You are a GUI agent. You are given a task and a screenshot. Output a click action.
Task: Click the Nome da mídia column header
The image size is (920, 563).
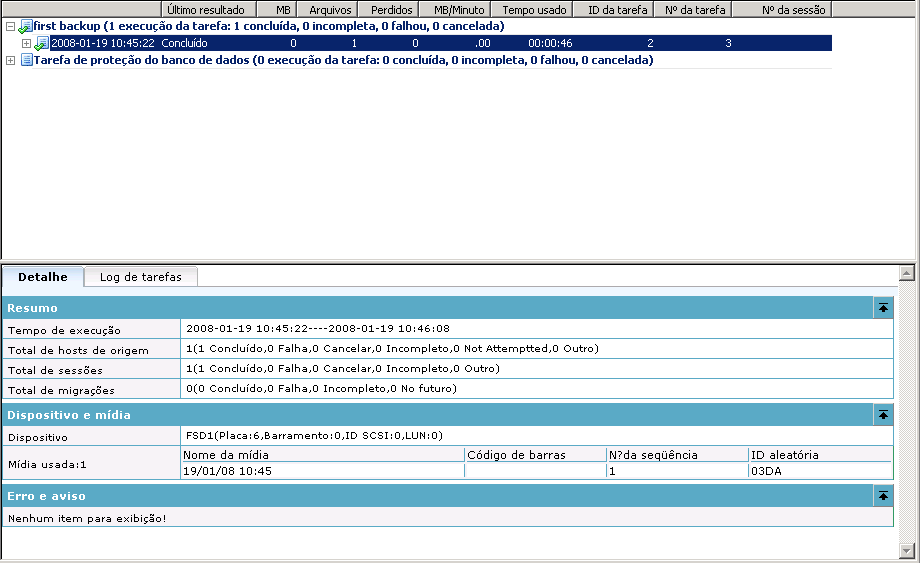click(x=323, y=455)
